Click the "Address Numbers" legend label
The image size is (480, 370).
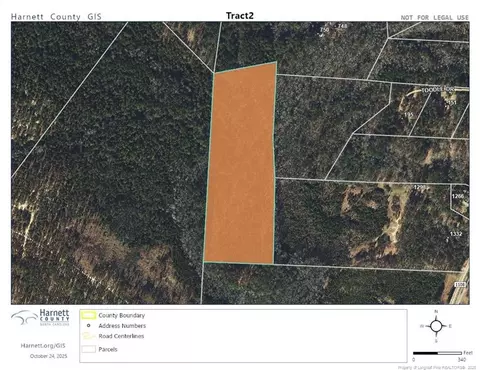[x=122, y=326]
